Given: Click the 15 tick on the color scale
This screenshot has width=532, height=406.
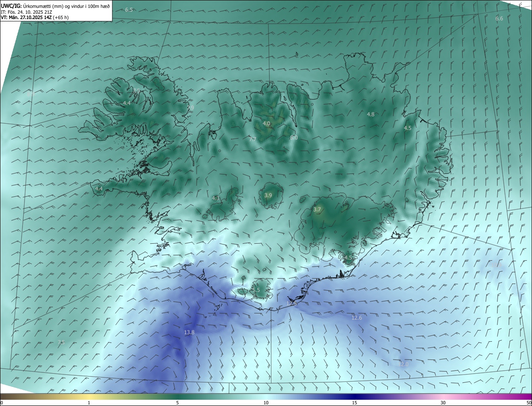Looking at the screenshot, I should [x=355, y=403].
